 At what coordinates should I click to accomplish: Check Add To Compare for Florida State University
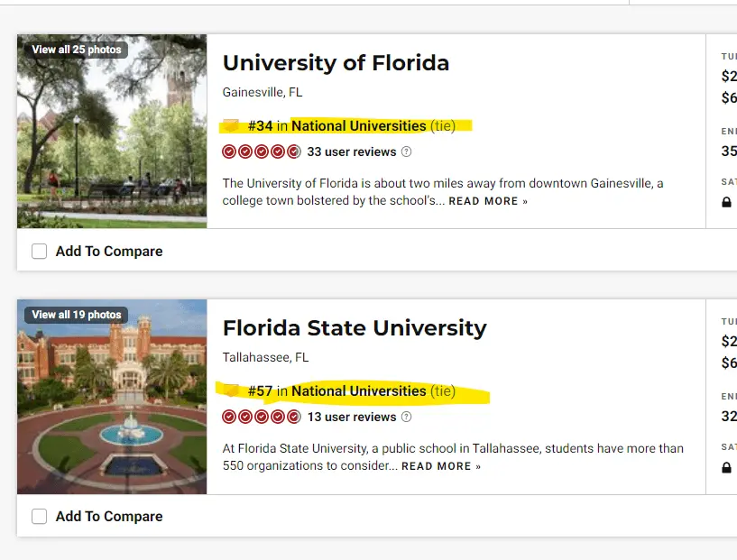coord(40,517)
